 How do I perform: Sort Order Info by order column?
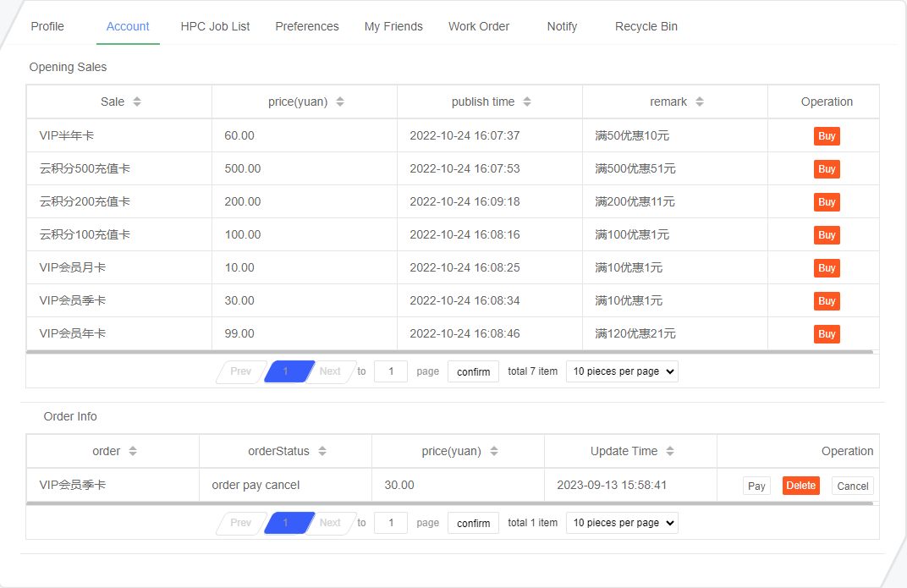point(133,451)
